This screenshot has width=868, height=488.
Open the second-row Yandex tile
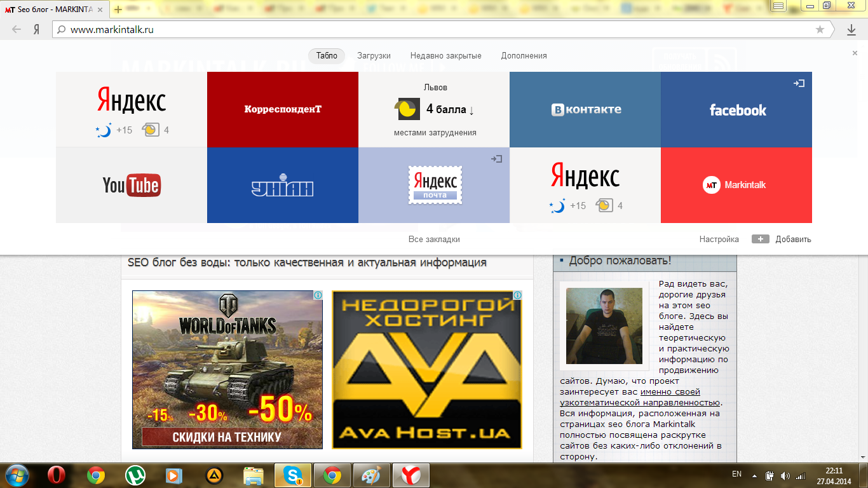point(585,185)
